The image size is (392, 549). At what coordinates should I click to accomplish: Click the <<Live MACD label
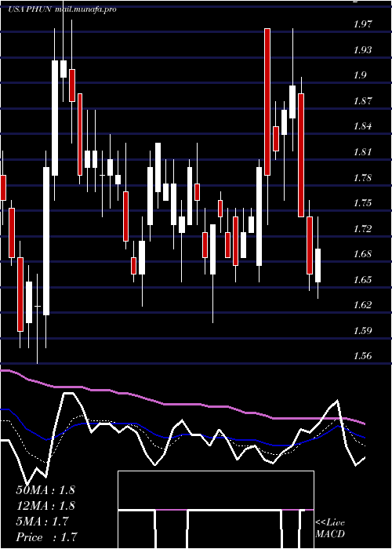point(330,529)
